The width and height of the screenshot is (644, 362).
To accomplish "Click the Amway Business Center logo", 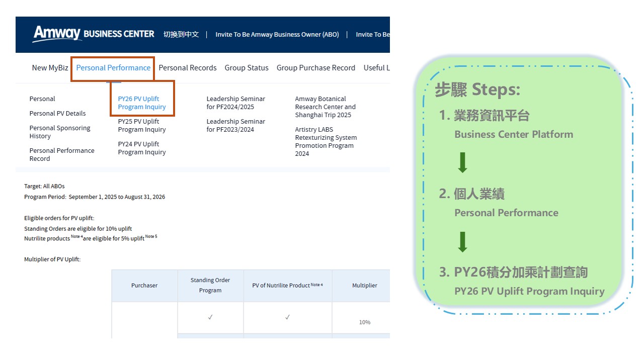I will coord(93,34).
